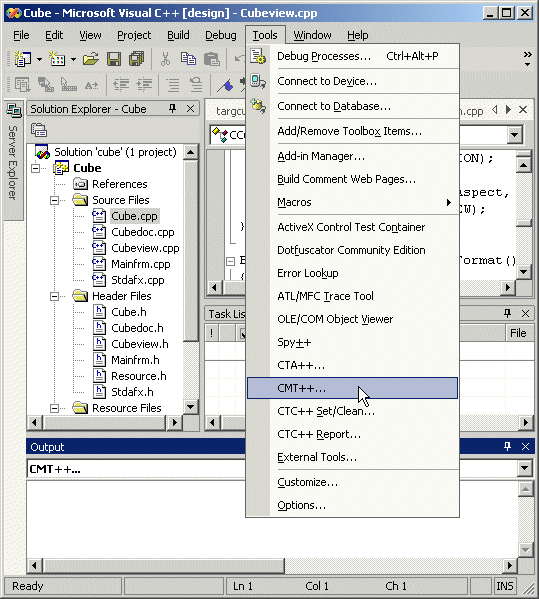Image resolution: width=539 pixels, height=599 pixels.
Task: Click code editor vertical scroll down arrow
Action: coord(523,272)
